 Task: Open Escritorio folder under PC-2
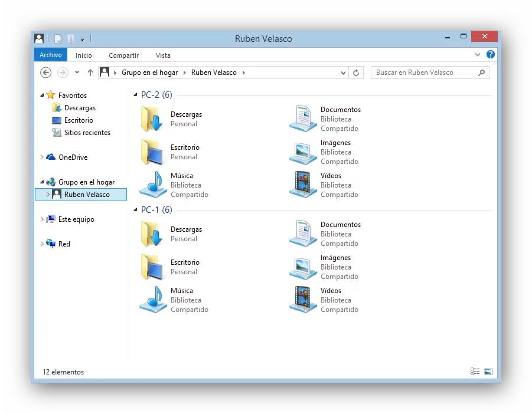tap(171, 152)
